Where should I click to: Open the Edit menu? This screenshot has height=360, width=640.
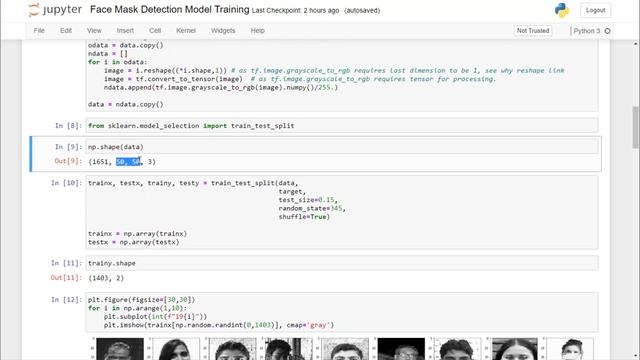click(x=66, y=31)
